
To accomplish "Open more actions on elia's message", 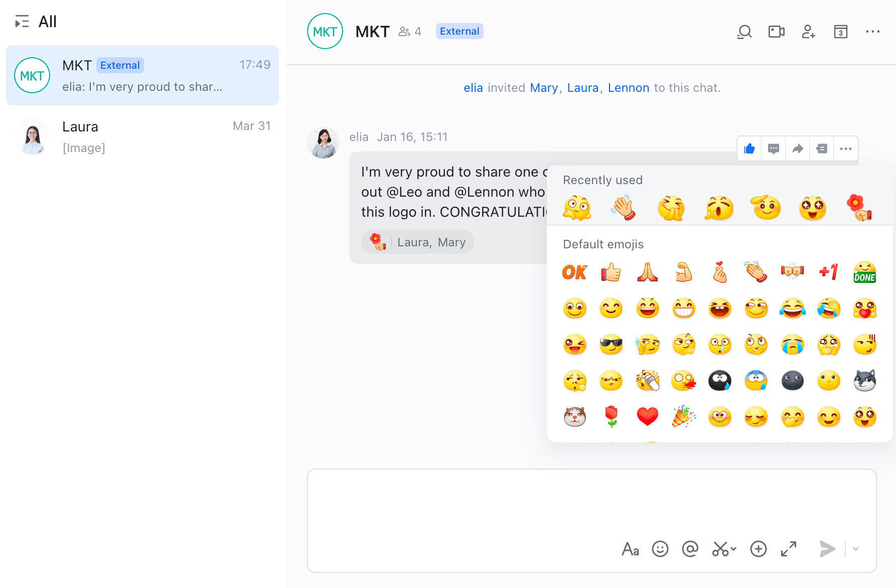I will tap(846, 149).
